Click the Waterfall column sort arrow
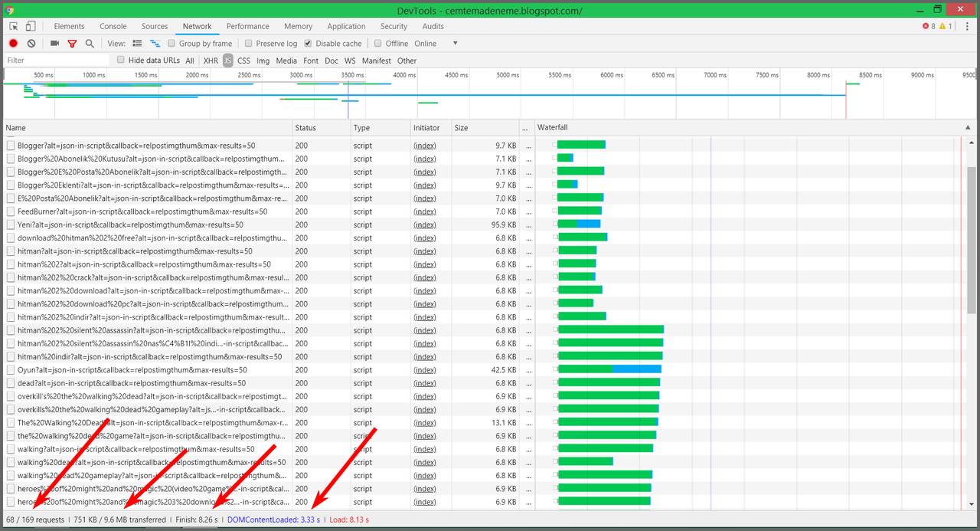Screen dimensions: 980x531 click(x=969, y=127)
